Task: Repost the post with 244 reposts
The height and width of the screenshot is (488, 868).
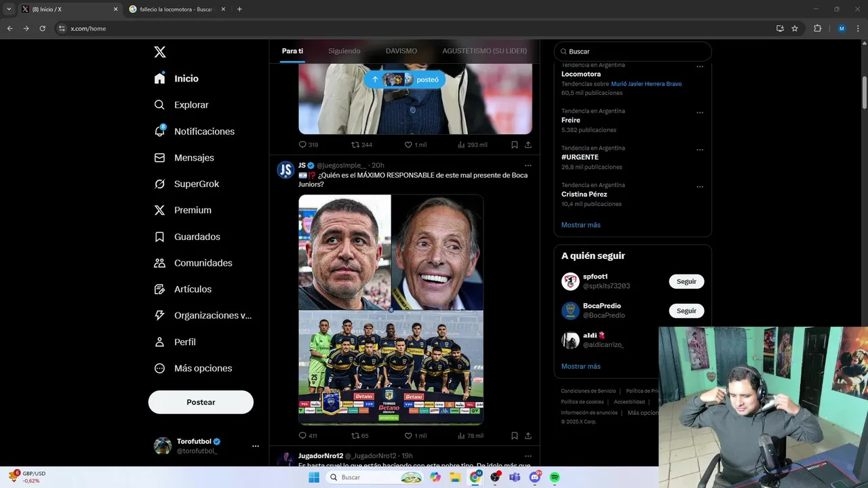Action: pyautogui.click(x=361, y=144)
